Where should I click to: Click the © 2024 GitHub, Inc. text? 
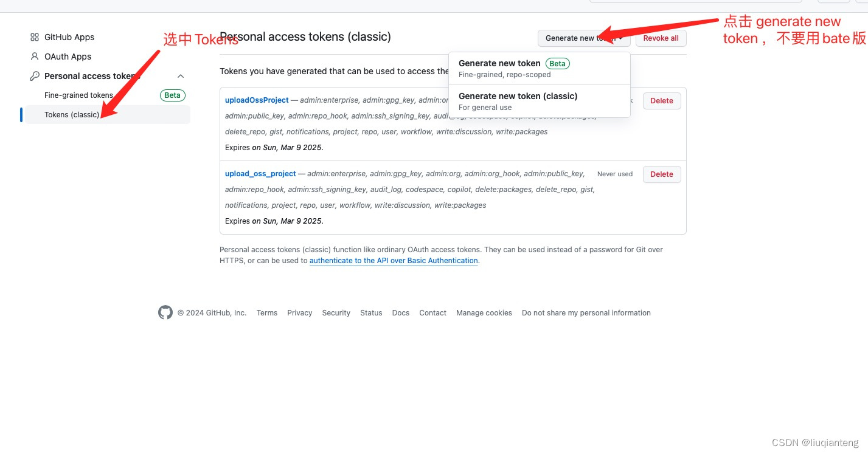pos(212,313)
